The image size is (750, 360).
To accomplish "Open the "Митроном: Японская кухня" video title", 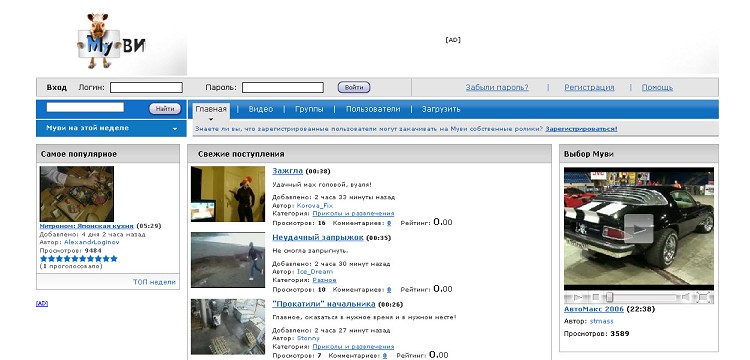I will 87,226.
